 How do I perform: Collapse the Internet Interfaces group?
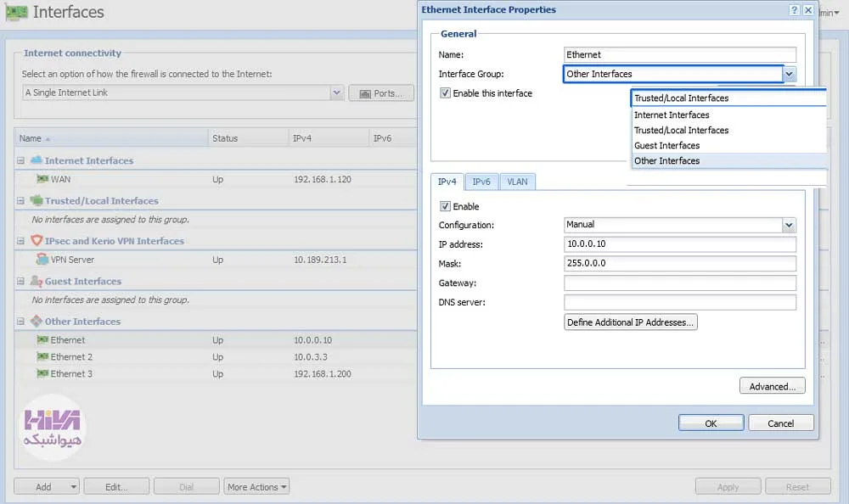(x=20, y=160)
